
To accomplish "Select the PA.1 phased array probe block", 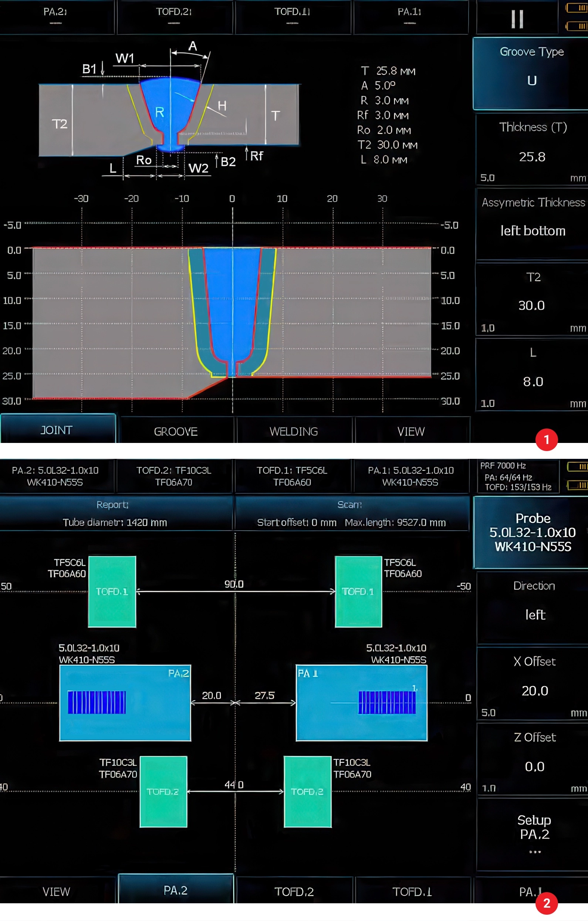I will point(361,702).
